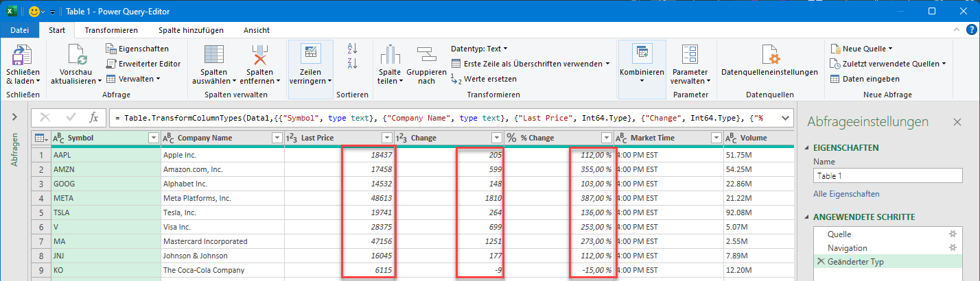Sort ascending with the A-Z icon
The height and width of the screenshot is (281, 980).
(x=353, y=48)
